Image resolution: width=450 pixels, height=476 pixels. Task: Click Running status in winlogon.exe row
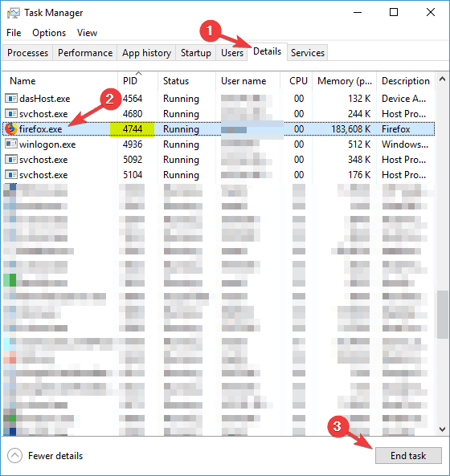click(181, 144)
